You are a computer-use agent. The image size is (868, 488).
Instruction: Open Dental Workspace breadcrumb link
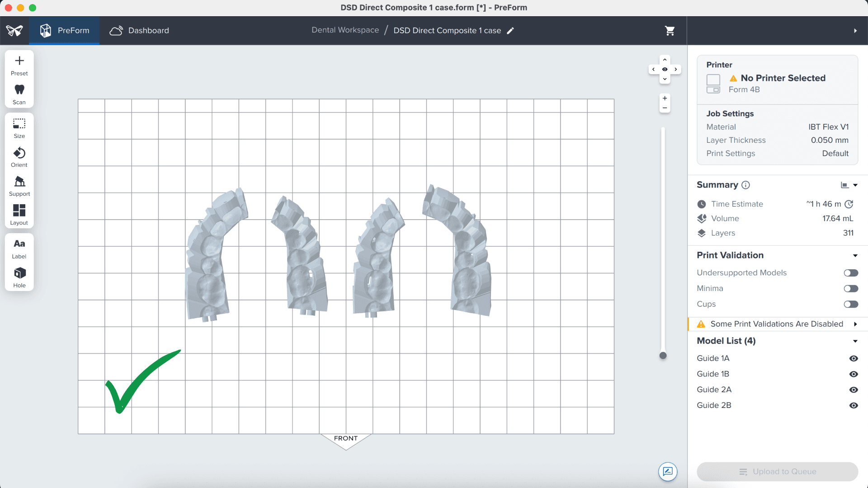(x=345, y=30)
